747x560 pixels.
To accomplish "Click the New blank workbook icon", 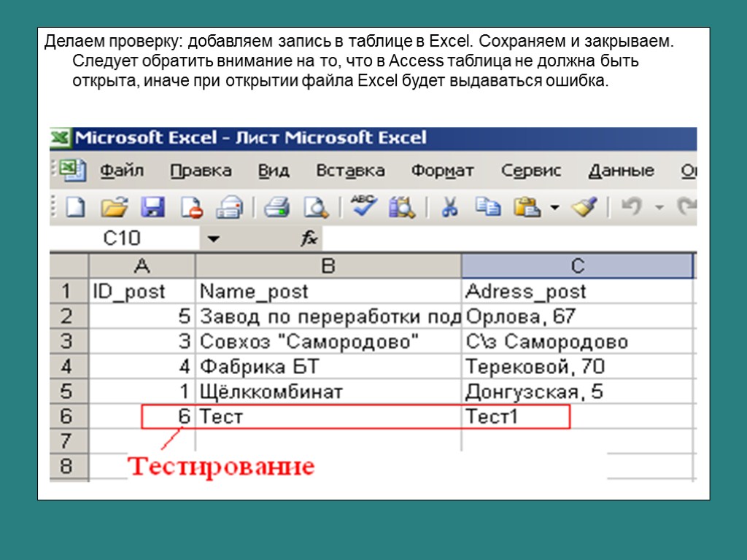I will (75, 207).
